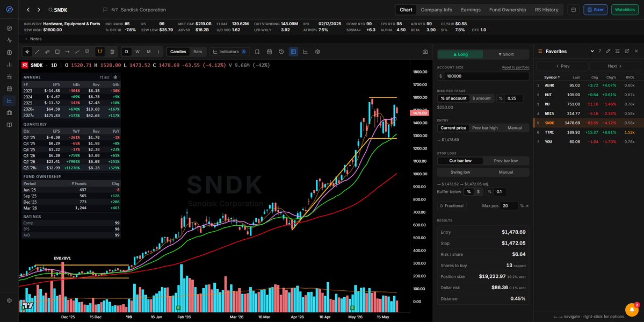Go to Prev symbol in Favorites

(x=562, y=66)
